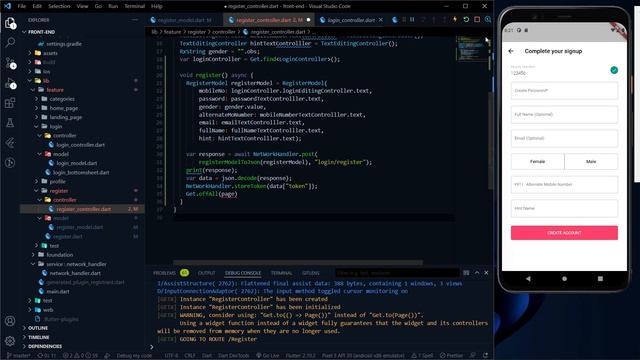This screenshot has height=360, width=640.
Task: Stop the debug session
Action: coord(477,20)
